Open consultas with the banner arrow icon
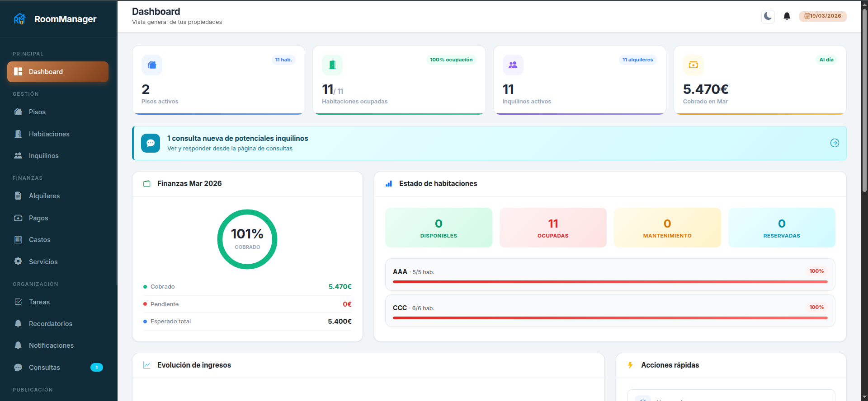This screenshot has height=401, width=868. 835,143
